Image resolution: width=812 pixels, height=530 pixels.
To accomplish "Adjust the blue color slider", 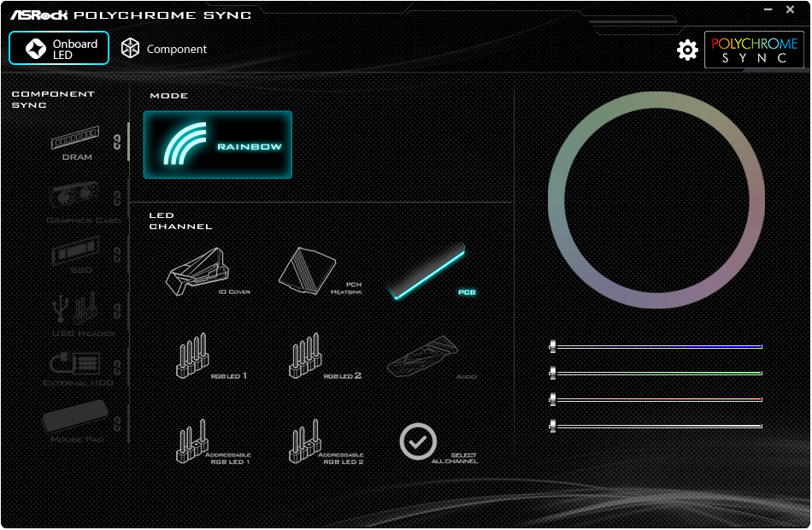I will tap(656, 346).
